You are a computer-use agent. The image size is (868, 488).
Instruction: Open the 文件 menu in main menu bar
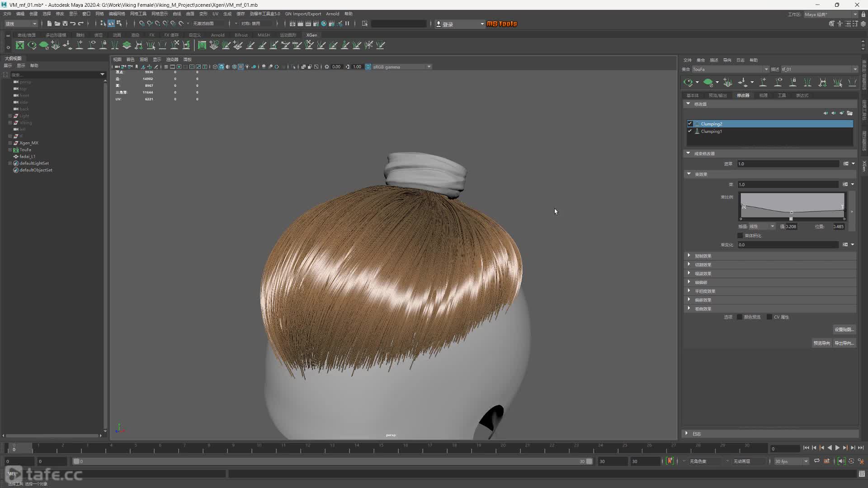[x=7, y=14]
